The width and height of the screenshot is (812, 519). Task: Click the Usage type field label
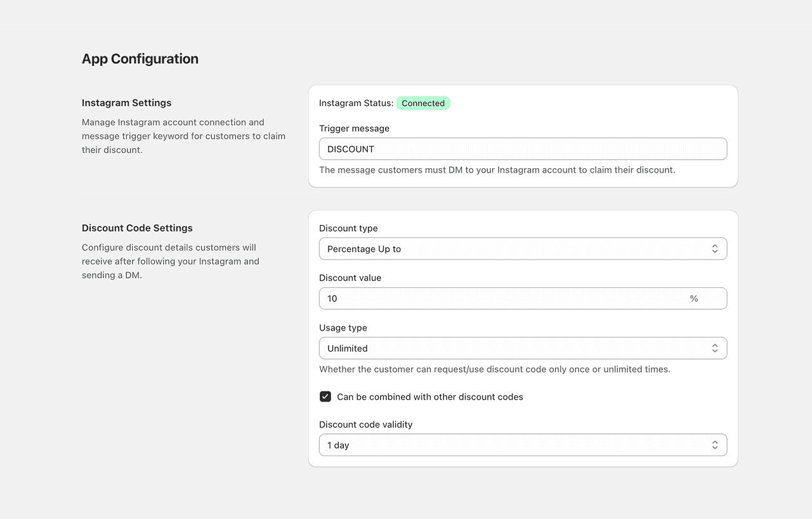[343, 328]
